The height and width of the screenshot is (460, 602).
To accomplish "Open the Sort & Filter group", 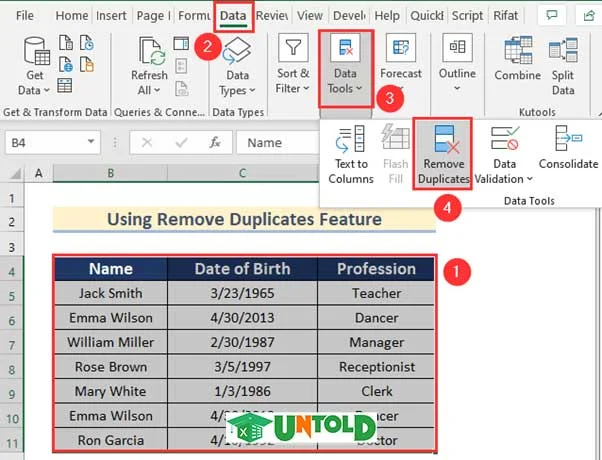I will click(293, 64).
